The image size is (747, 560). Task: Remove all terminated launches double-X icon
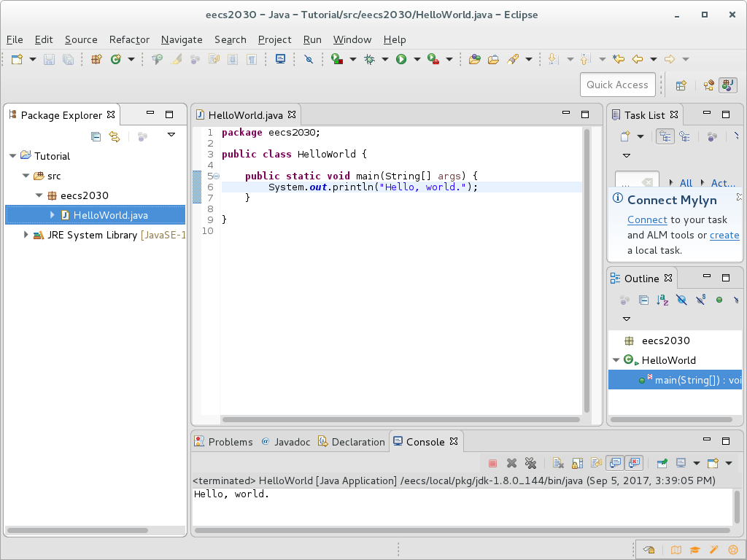(x=531, y=463)
